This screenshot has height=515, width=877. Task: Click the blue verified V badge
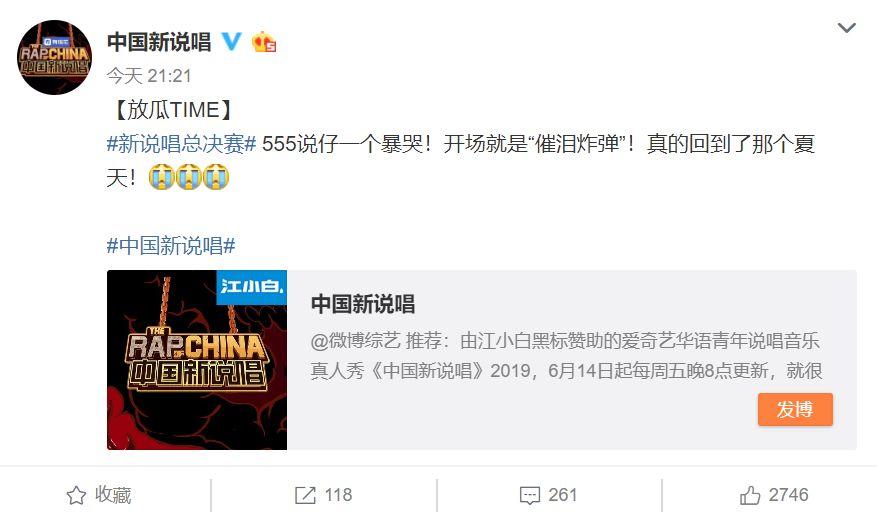click(232, 41)
